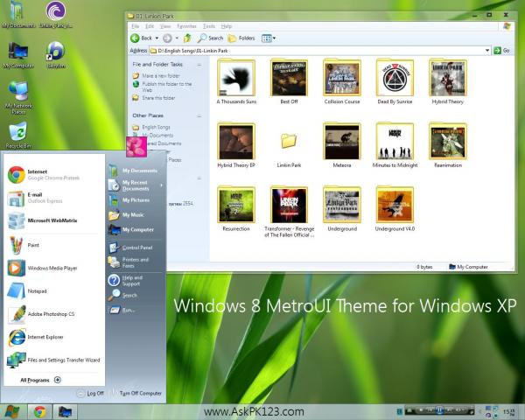Open Windows Media Player from Start menu
525x420 pixels.
53,268
